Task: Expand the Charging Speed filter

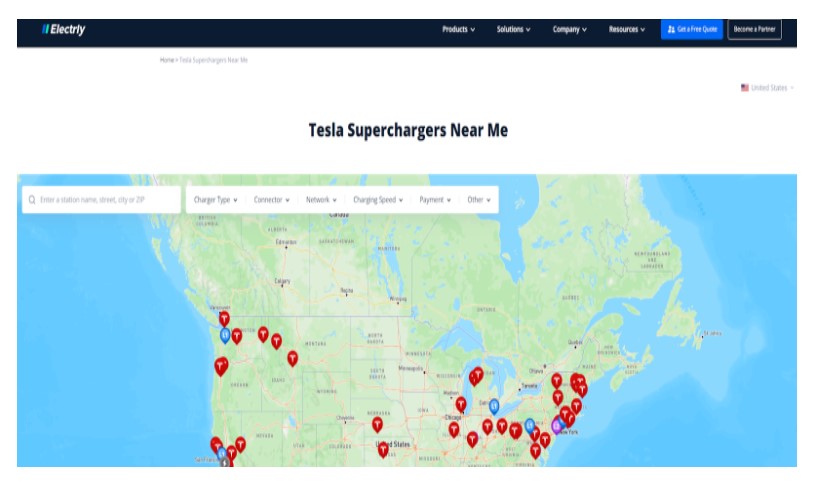Action: (378, 200)
